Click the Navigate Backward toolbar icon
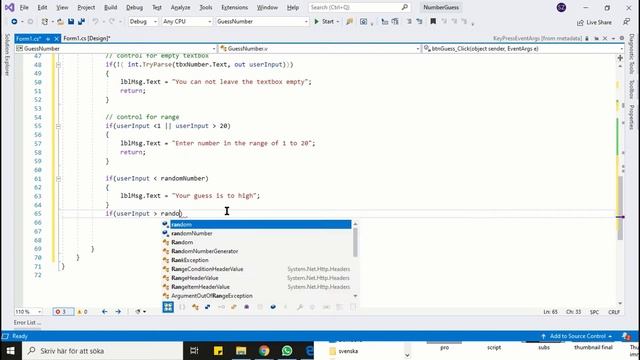The height and width of the screenshot is (360, 640). (14, 22)
